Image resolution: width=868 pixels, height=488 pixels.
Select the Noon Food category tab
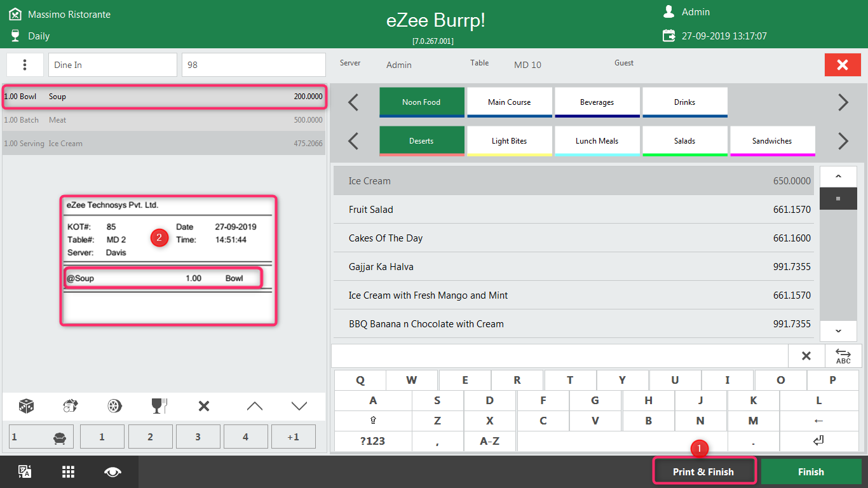click(x=422, y=102)
